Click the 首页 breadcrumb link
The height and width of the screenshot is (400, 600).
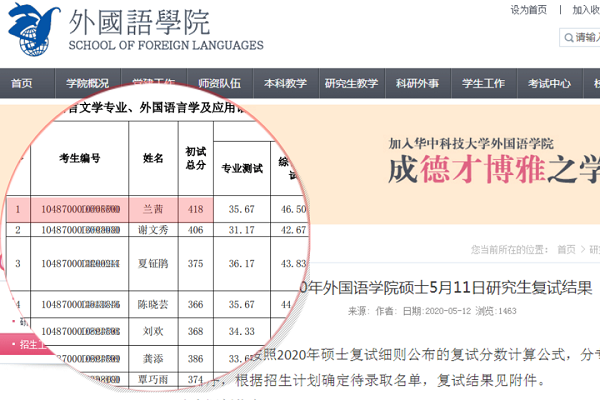point(566,250)
